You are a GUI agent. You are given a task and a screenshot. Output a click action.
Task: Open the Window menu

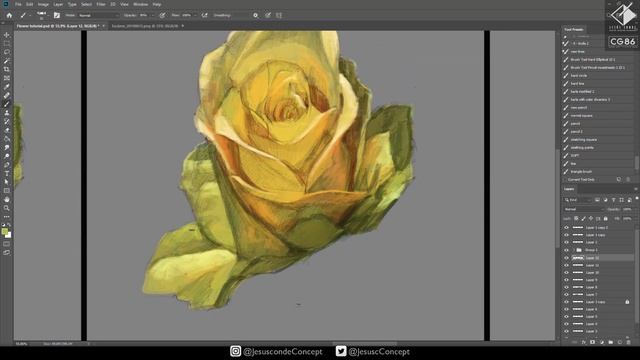click(x=141, y=4)
